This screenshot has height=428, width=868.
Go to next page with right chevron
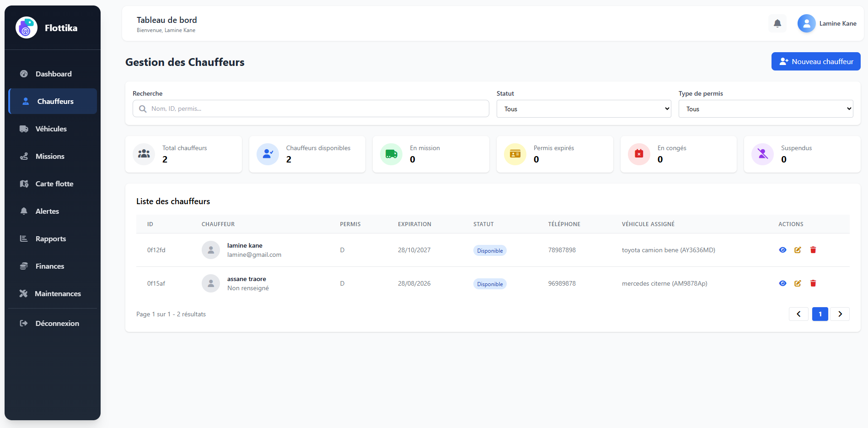(840, 314)
